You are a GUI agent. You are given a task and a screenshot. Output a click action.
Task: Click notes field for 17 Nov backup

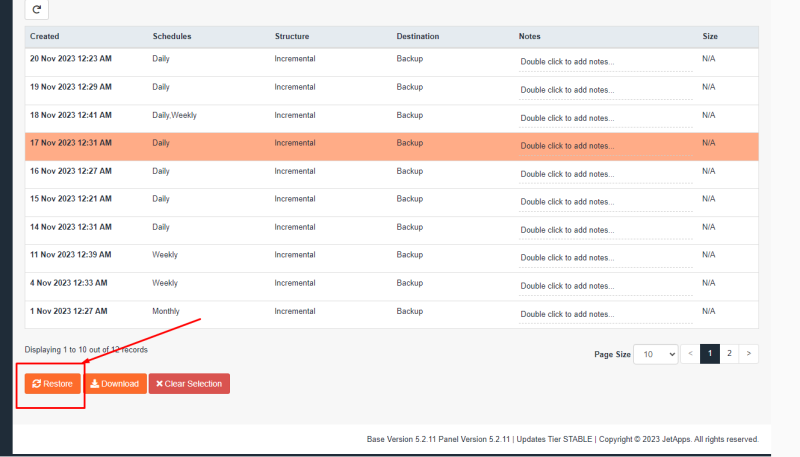(x=605, y=146)
